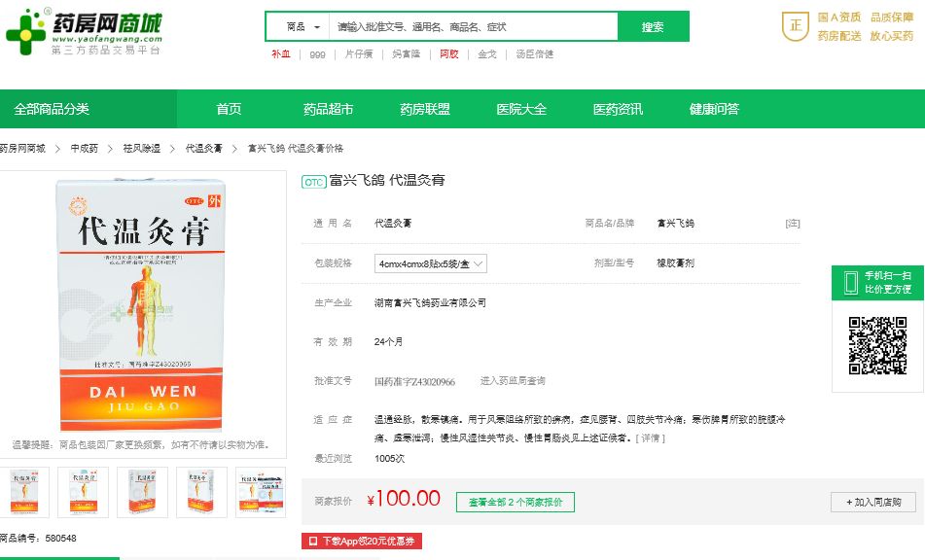The image size is (925, 560).
Task: Click the QR code image
Action: point(877,345)
